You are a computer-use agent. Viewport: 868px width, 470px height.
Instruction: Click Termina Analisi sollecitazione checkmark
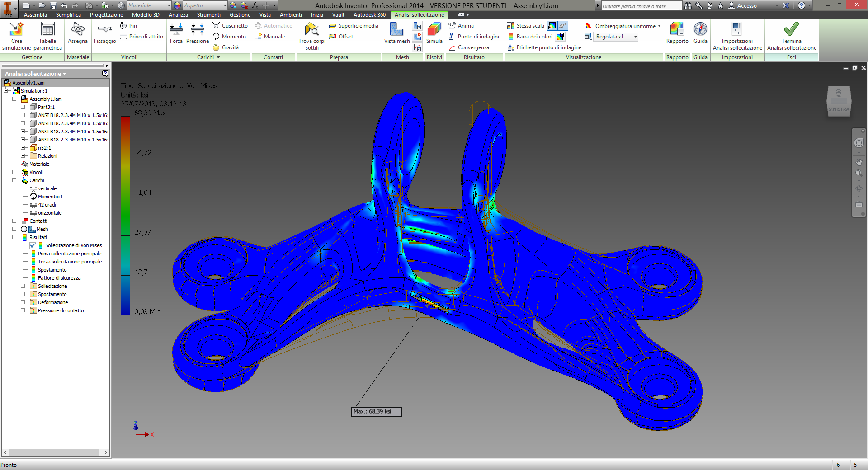pyautogui.click(x=791, y=29)
